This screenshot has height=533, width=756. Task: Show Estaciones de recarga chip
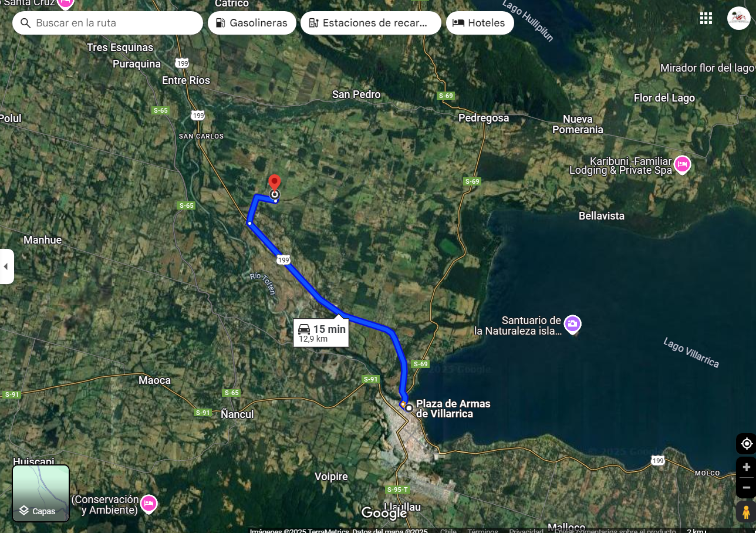[371, 23]
